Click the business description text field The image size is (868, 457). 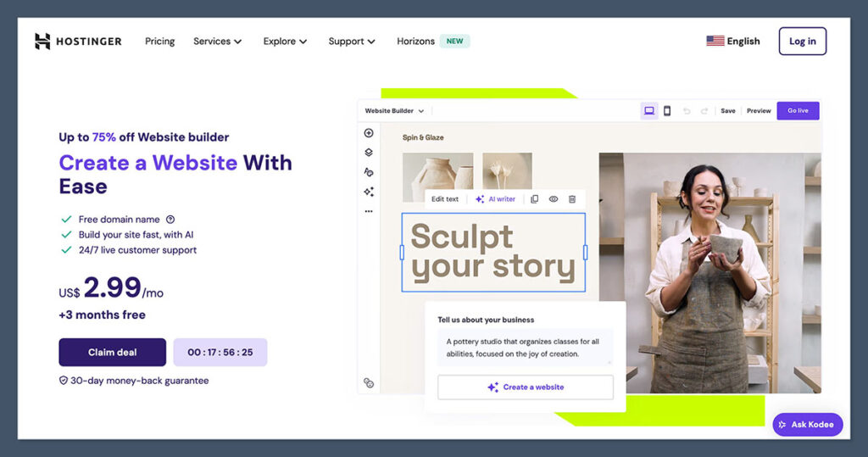click(526, 348)
